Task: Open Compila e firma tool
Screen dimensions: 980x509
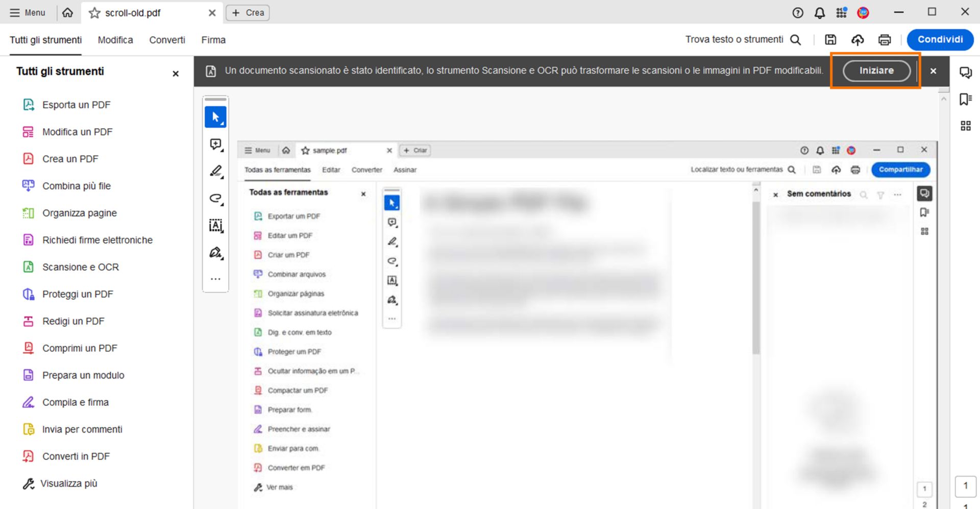Action: click(x=65, y=402)
